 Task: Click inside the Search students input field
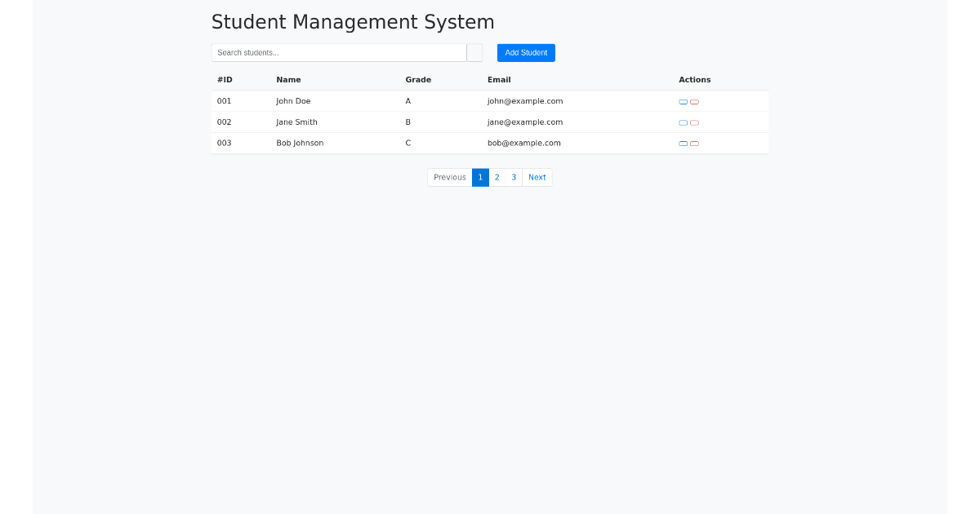pyautogui.click(x=339, y=52)
